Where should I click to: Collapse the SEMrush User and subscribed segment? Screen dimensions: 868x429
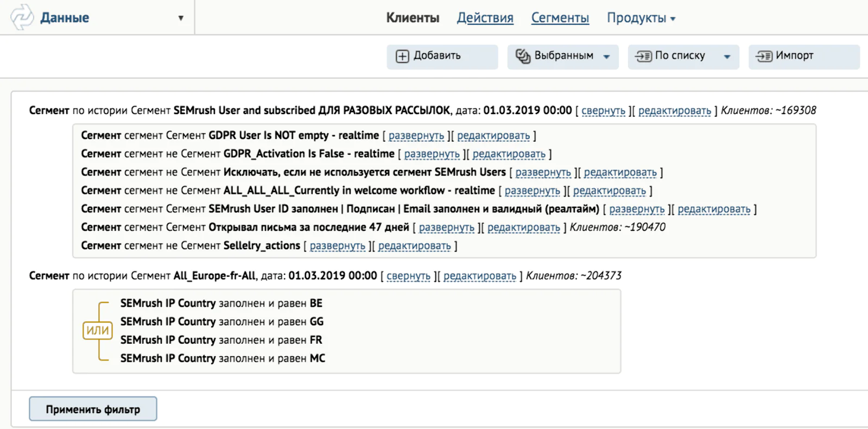(603, 111)
